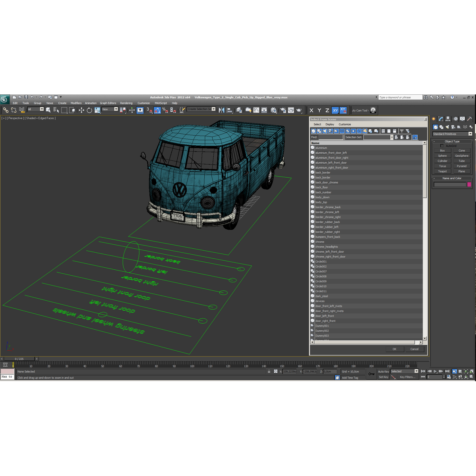This screenshot has width=476, height=476.
Task: Restrict transform to X axis
Action: (x=311, y=110)
